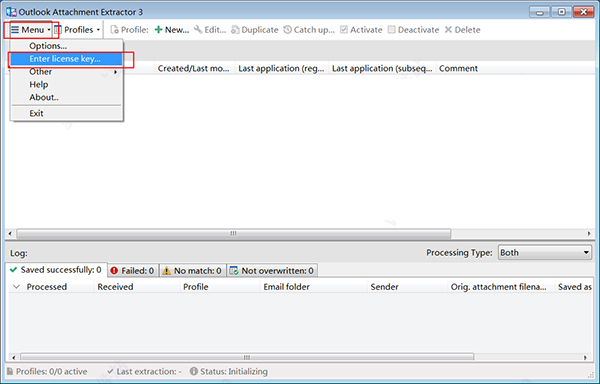Open the hamburger Menu dropdown
The image size is (600, 384).
click(x=31, y=30)
